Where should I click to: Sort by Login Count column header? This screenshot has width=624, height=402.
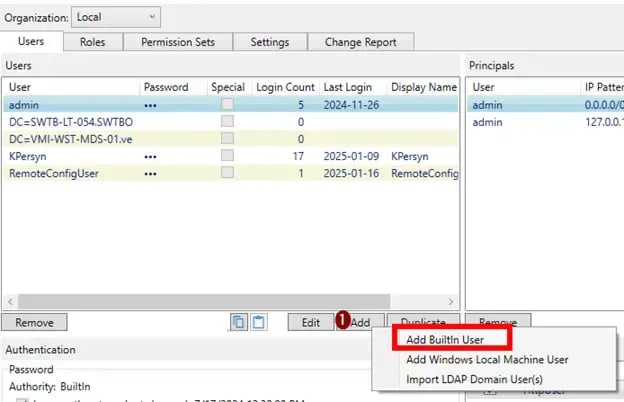(284, 88)
